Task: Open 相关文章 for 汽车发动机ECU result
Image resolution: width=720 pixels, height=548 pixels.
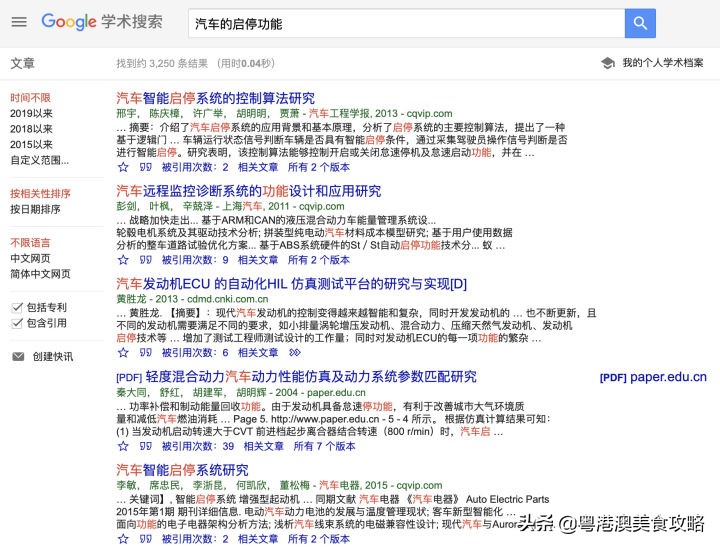Action: (x=258, y=353)
